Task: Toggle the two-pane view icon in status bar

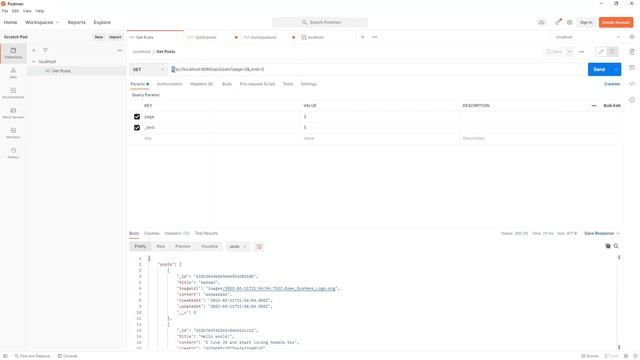Action: click(x=626, y=356)
